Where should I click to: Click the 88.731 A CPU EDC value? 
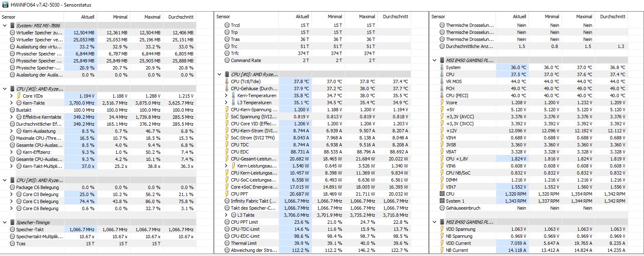[x=299, y=152]
